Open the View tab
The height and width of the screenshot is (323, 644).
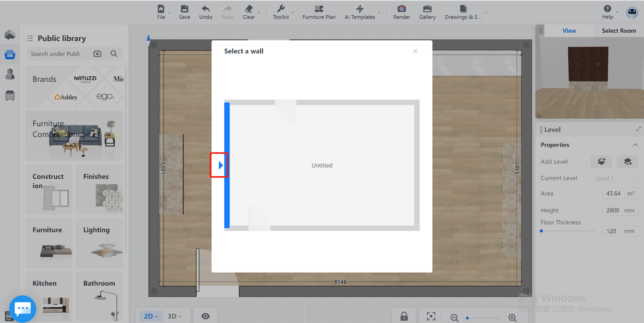[x=569, y=31]
